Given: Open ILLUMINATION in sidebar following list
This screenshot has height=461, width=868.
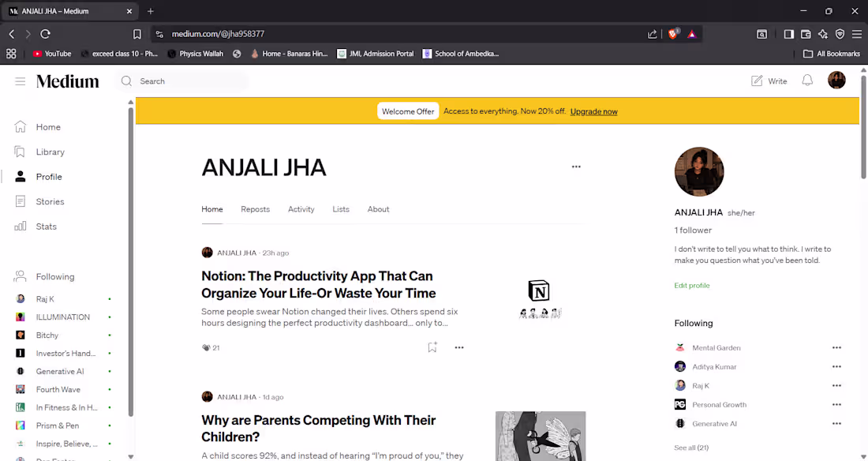Looking at the screenshot, I should (62, 317).
